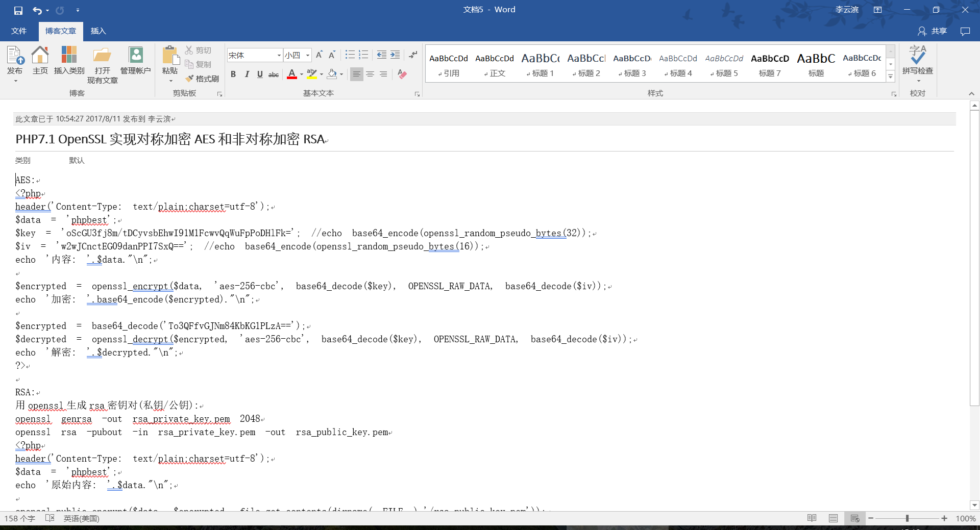The height and width of the screenshot is (530, 980).
Task: Expand the 粘贴 options arrow
Action: click(170, 81)
